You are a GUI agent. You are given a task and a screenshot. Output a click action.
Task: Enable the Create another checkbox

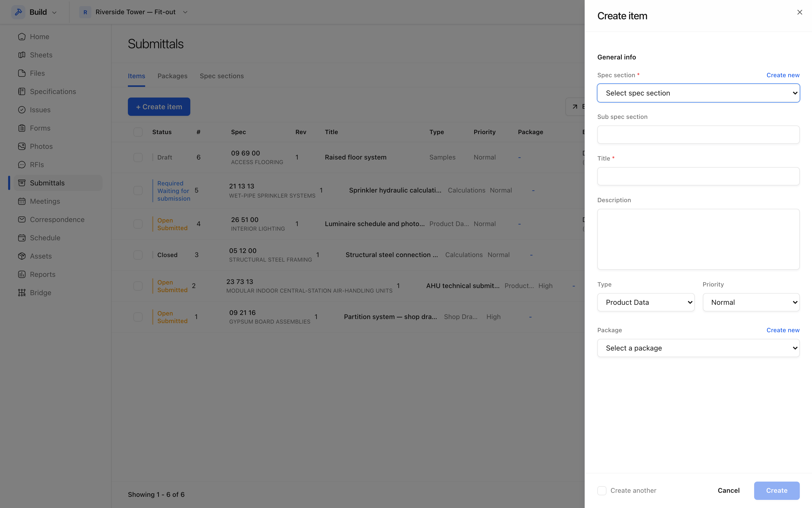[602, 490]
